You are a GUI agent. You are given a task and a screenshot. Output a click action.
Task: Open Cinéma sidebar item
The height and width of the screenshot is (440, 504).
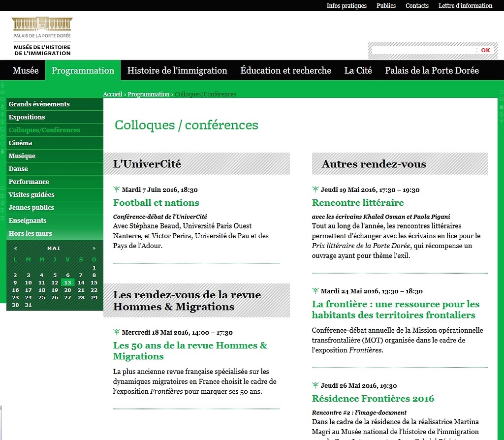coord(55,143)
